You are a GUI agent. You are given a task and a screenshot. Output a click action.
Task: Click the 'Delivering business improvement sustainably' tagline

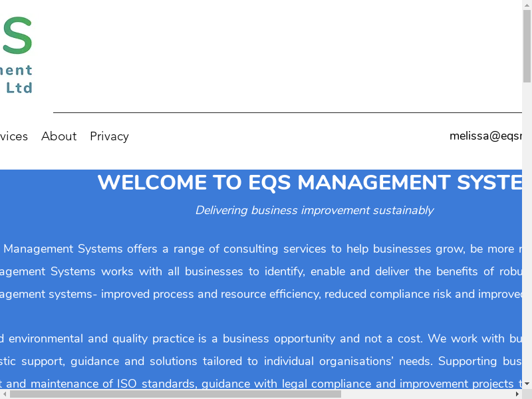(x=314, y=211)
